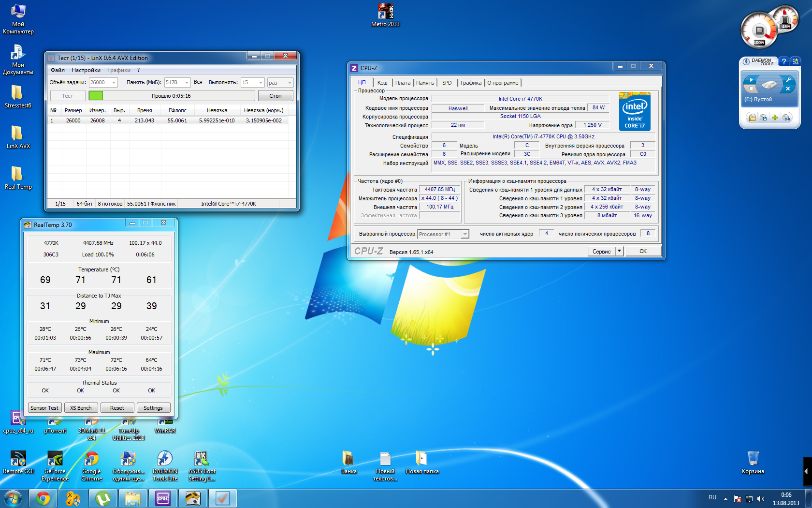Click the volume speaker icon in the tray
The image size is (812, 508).
761,499
